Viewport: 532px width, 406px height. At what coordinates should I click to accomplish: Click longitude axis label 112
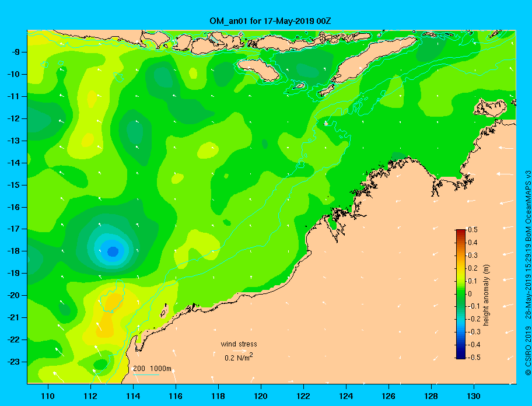click(90, 396)
